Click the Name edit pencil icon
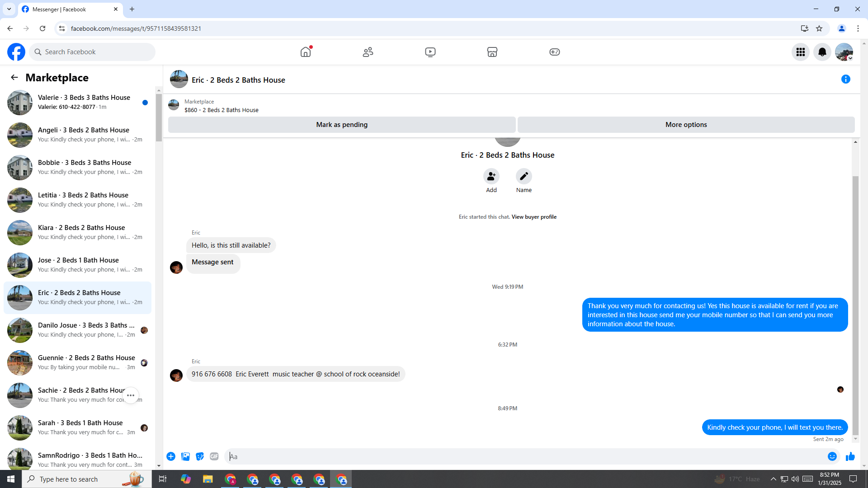 [x=524, y=176]
